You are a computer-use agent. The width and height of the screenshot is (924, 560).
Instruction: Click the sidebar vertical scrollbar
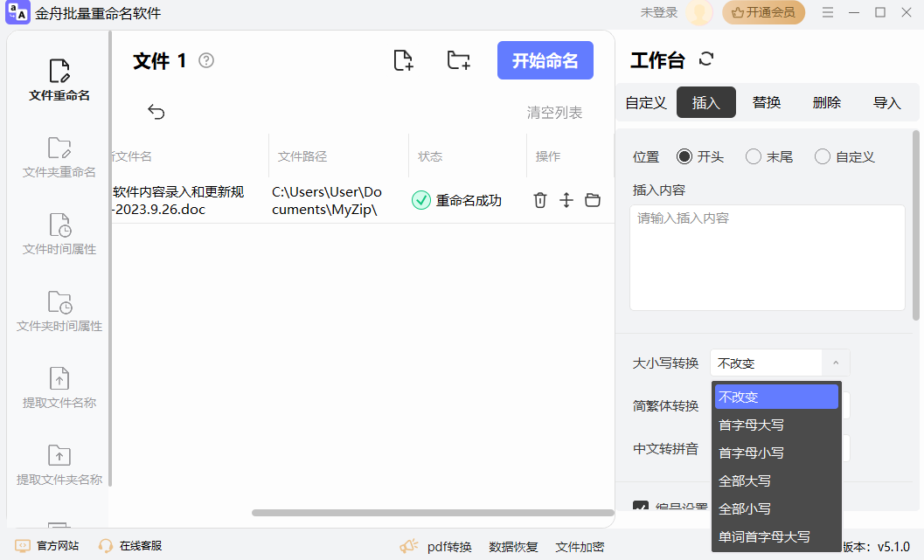(109, 258)
